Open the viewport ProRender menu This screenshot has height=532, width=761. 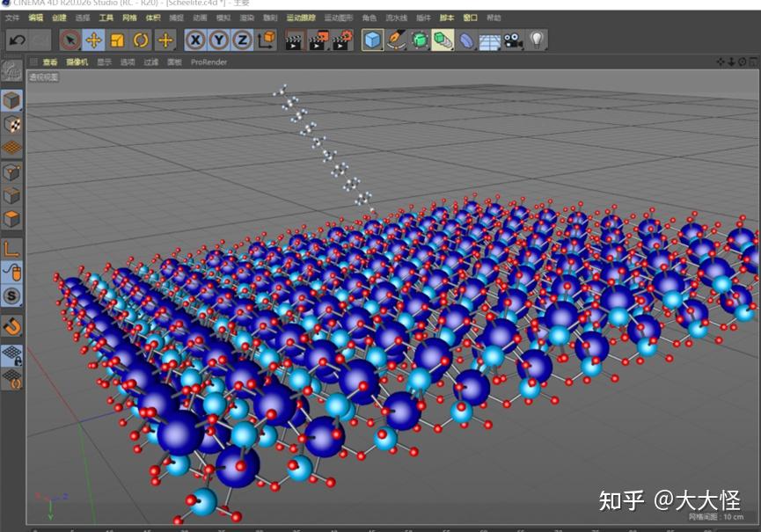point(209,62)
